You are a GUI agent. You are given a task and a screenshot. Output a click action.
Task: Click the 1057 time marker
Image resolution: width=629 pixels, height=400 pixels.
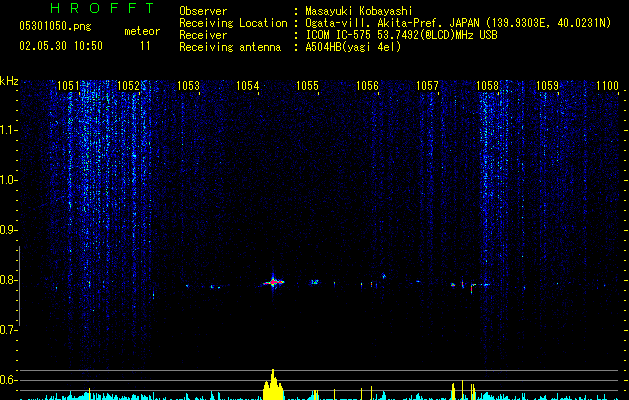(x=427, y=86)
